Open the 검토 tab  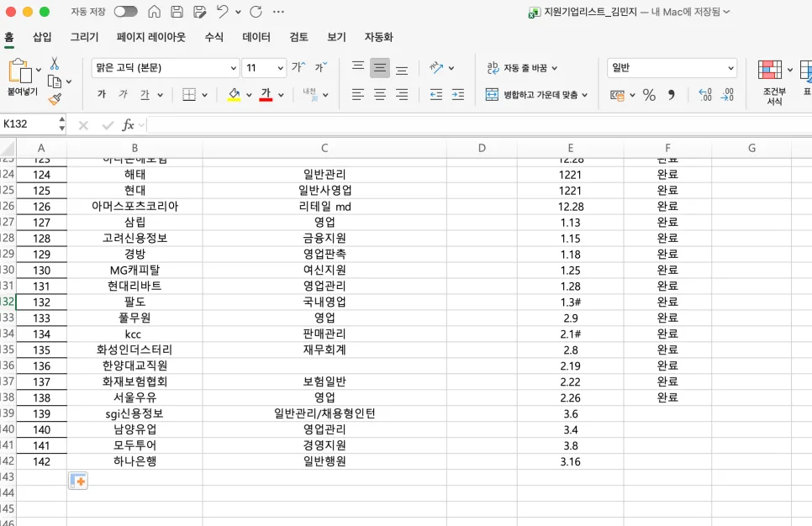click(298, 37)
